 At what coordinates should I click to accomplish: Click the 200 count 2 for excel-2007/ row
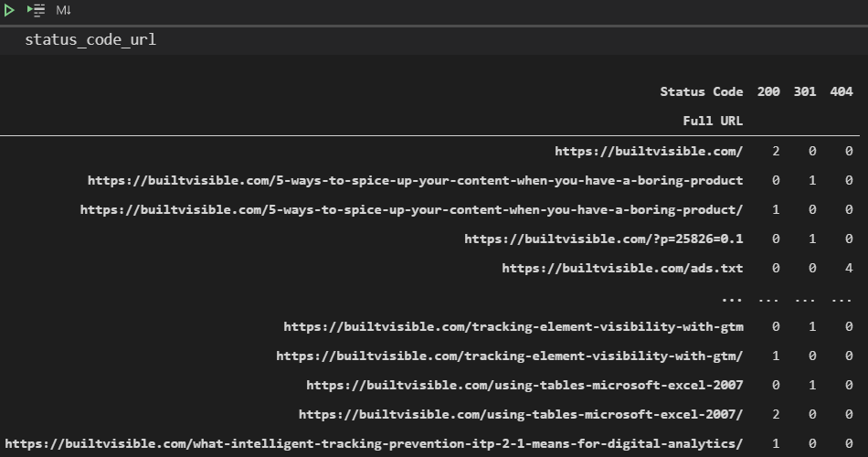(x=776, y=415)
